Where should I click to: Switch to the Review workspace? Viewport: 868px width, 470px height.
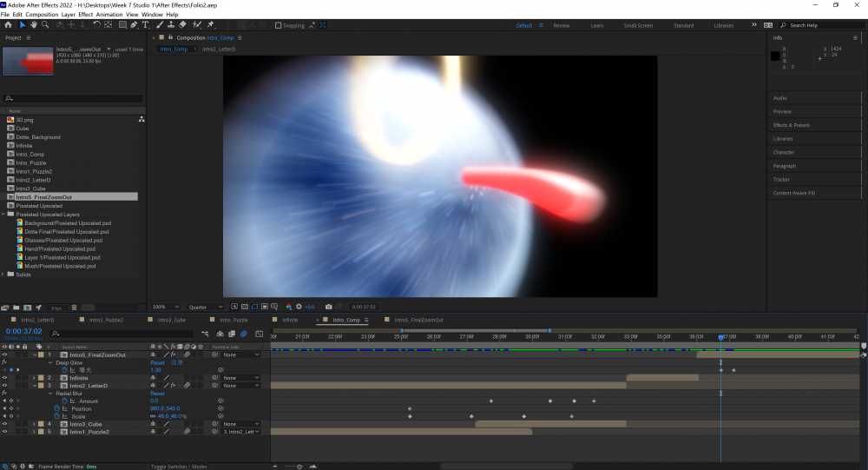[x=562, y=25]
